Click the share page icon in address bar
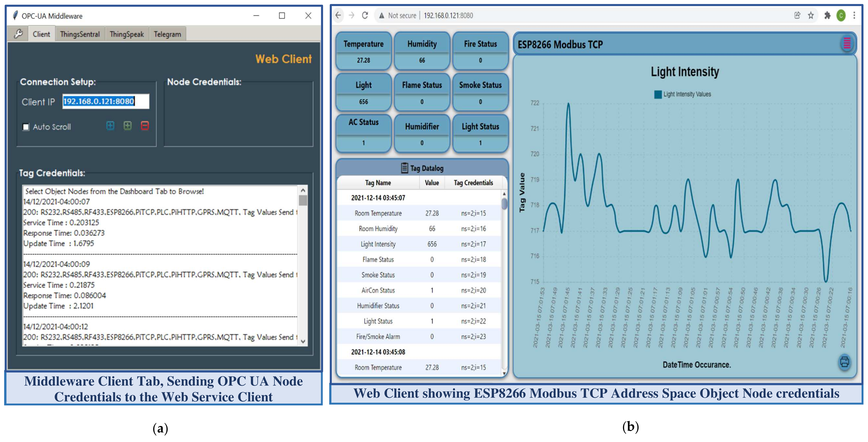The height and width of the screenshot is (442, 868). (x=797, y=15)
